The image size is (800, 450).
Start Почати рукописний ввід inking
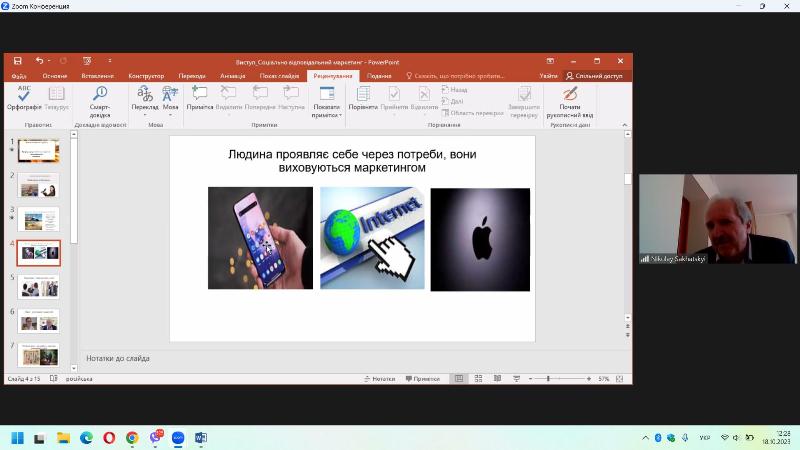pos(570,98)
